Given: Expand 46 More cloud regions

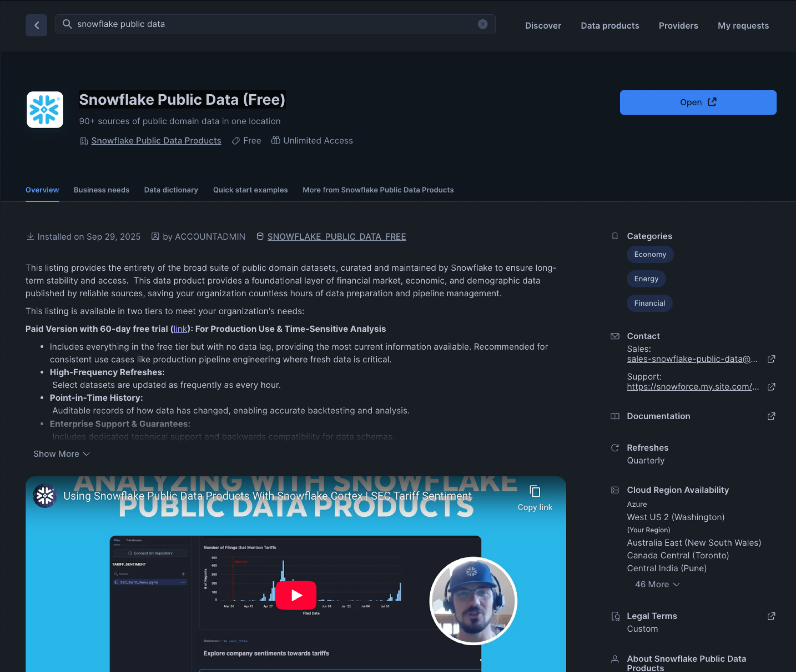Looking at the screenshot, I should click(657, 584).
